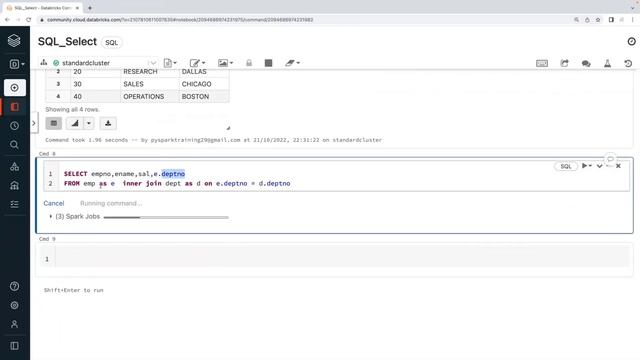Select bar chart view button
Image resolution: width=640 pixels, height=360 pixels.
coord(75,123)
